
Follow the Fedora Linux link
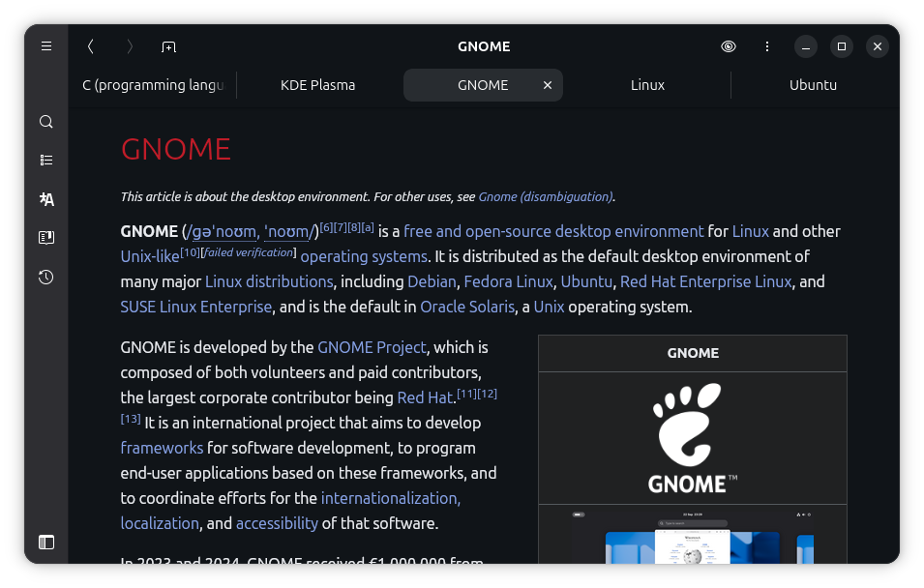tap(508, 281)
